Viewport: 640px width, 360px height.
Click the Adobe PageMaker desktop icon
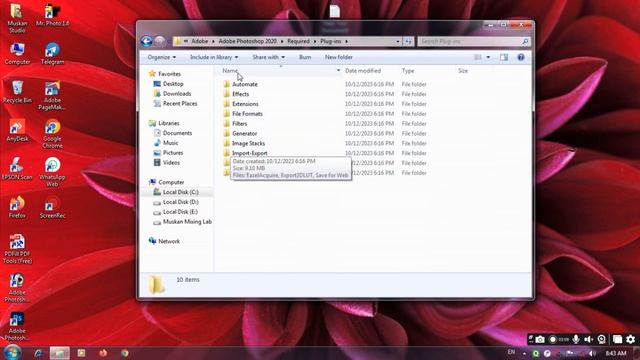pyautogui.click(x=52, y=96)
